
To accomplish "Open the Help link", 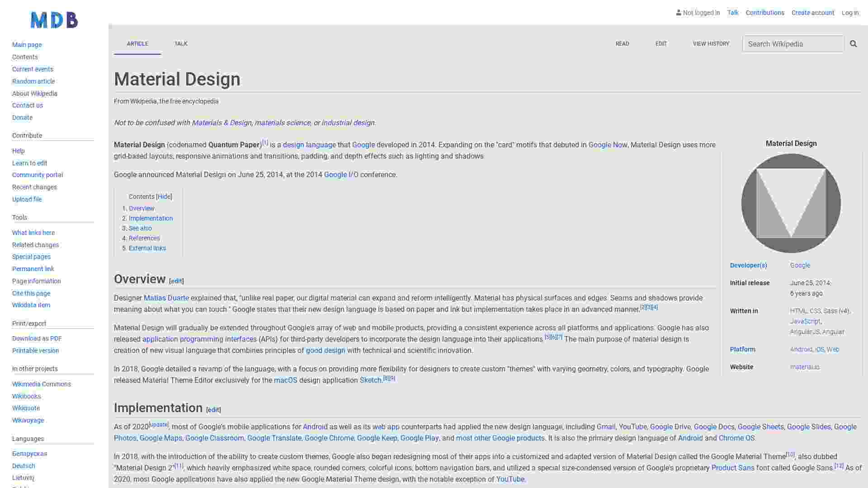I will (x=19, y=151).
